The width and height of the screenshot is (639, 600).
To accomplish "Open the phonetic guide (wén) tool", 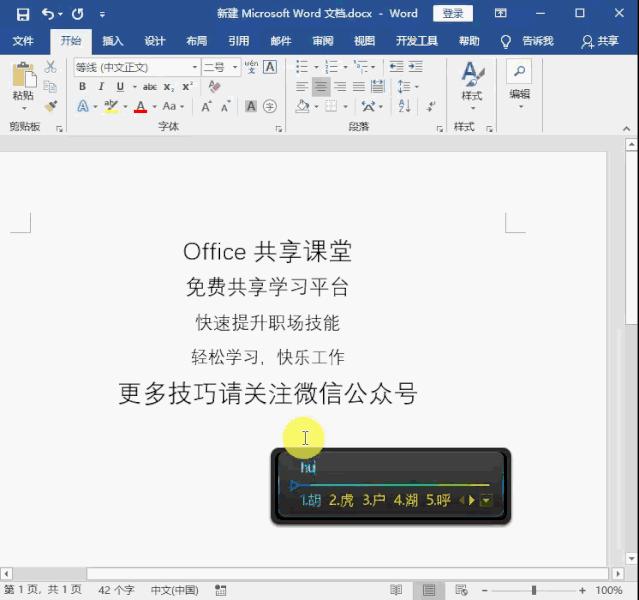I will 251,67.
